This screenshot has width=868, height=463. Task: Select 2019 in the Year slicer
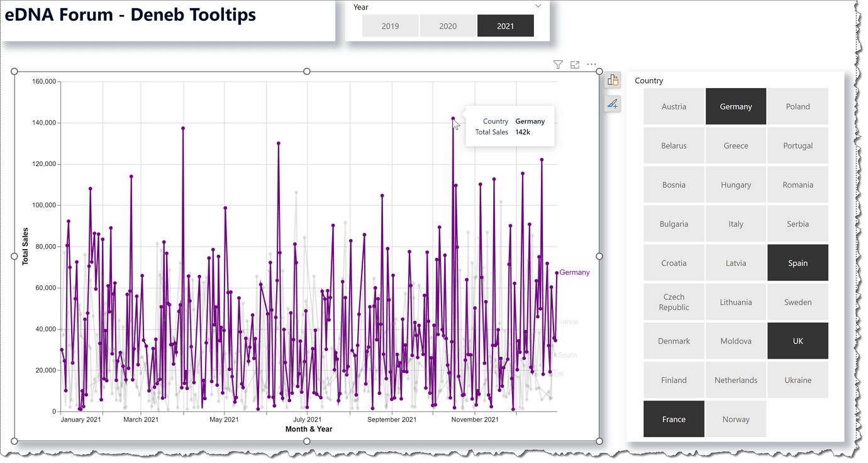390,26
